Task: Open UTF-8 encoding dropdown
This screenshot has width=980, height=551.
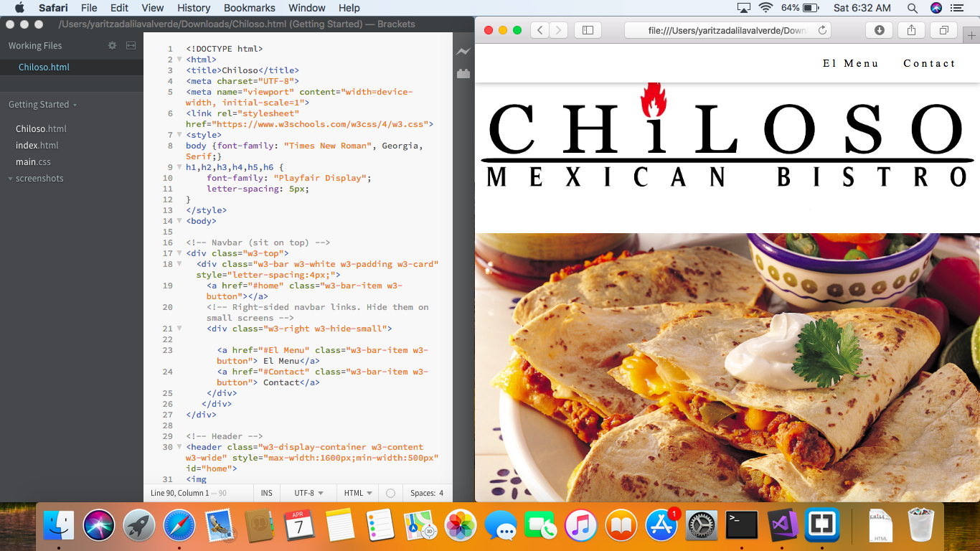Action: tap(309, 493)
